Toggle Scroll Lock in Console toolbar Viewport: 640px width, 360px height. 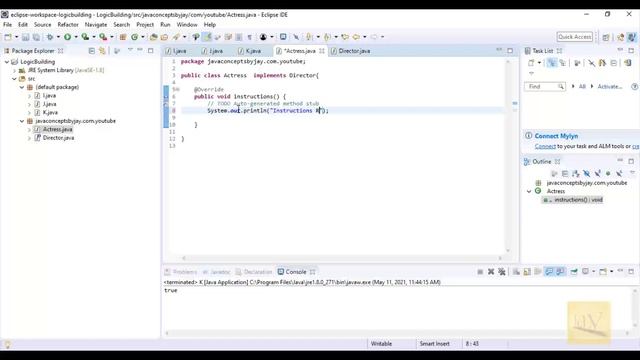tap(527, 271)
